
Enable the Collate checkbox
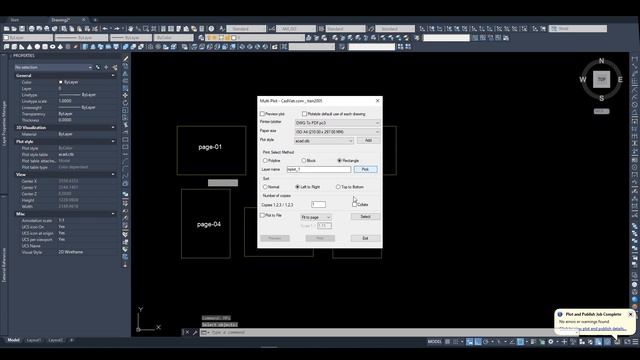point(354,204)
